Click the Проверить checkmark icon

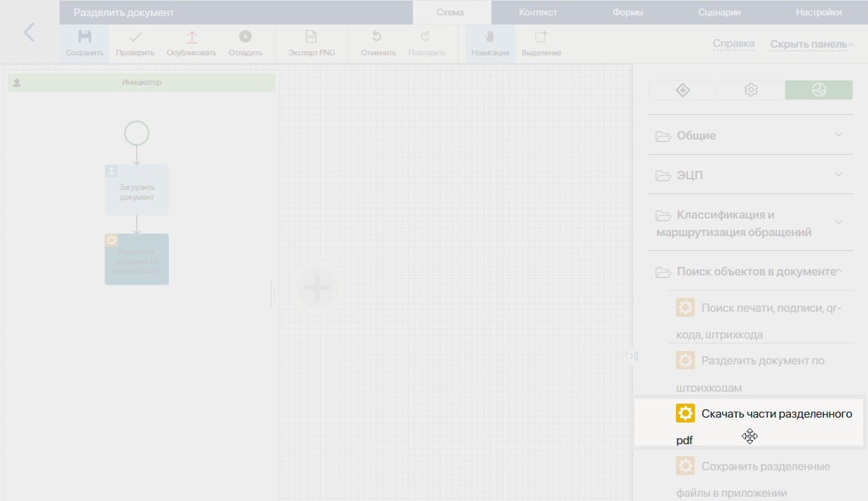pos(135,37)
